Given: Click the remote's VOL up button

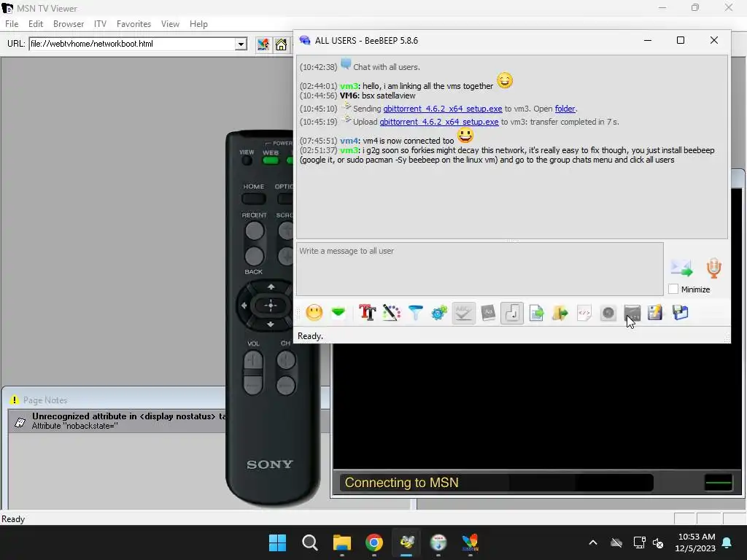Looking at the screenshot, I should coord(253,360).
